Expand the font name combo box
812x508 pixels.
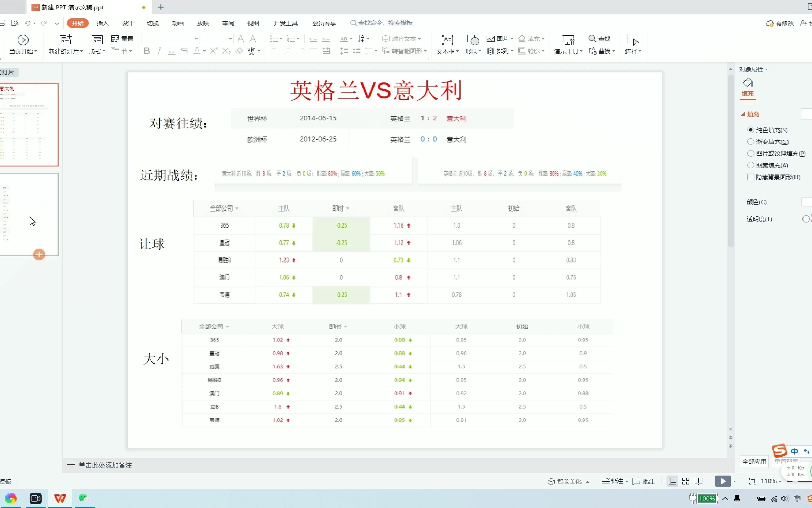coord(196,39)
